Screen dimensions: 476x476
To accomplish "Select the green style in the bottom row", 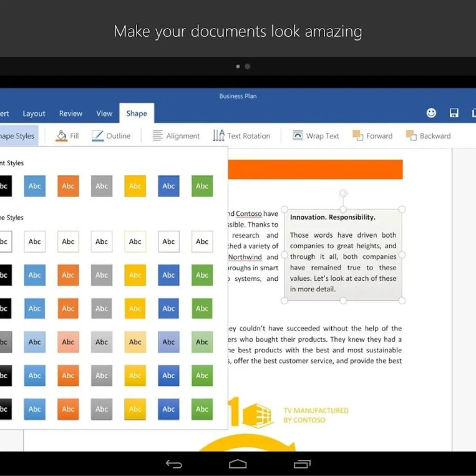I will 202,409.
